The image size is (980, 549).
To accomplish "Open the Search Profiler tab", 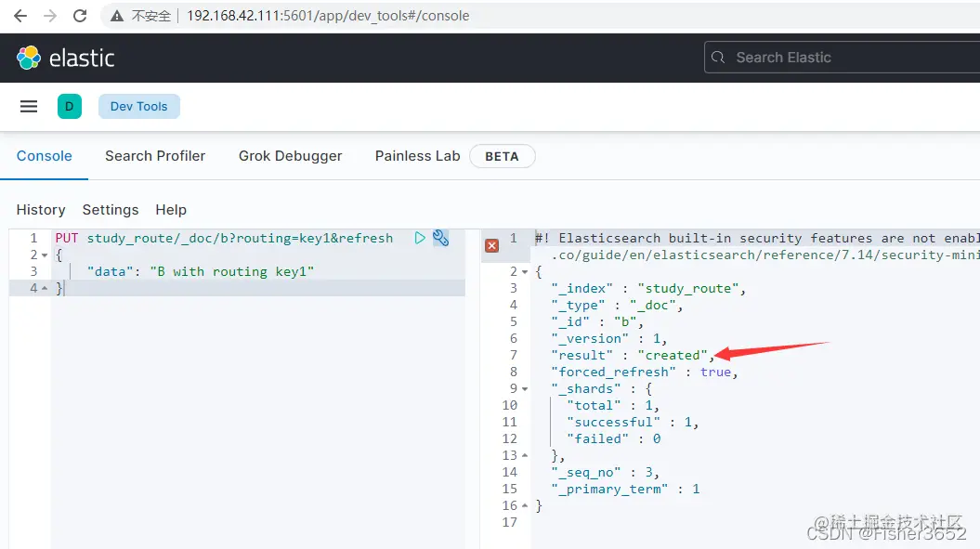I will click(x=155, y=156).
